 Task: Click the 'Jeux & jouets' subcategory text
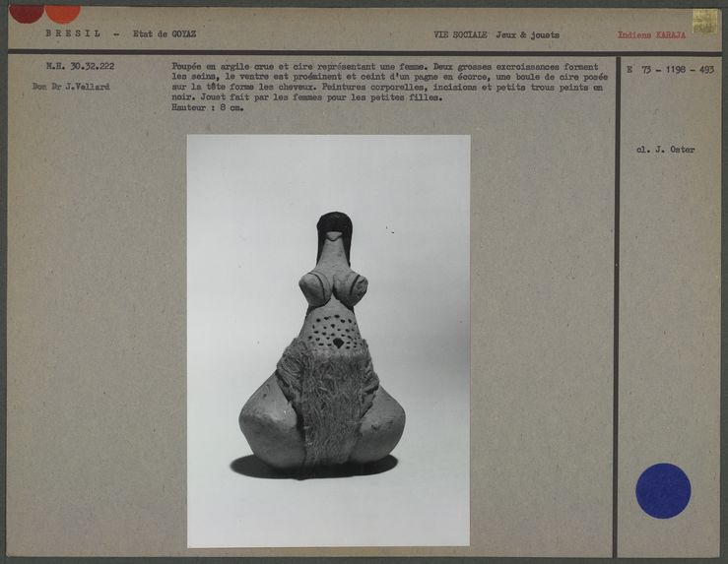pyautogui.click(x=527, y=35)
